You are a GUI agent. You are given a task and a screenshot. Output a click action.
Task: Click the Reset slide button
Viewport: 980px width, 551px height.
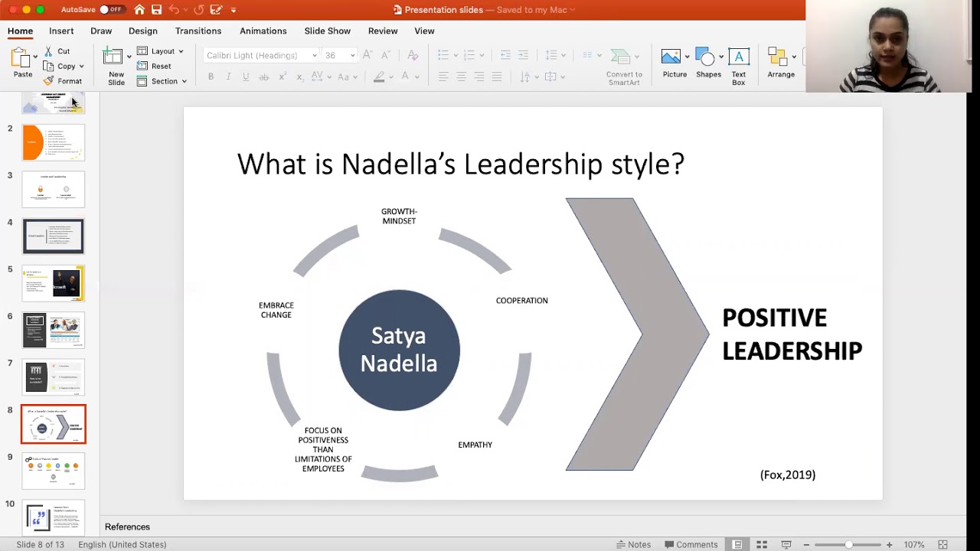pos(155,66)
